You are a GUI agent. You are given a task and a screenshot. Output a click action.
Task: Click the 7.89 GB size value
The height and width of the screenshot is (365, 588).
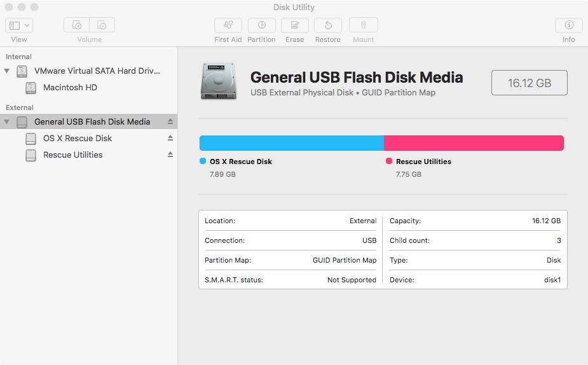tap(222, 174)
